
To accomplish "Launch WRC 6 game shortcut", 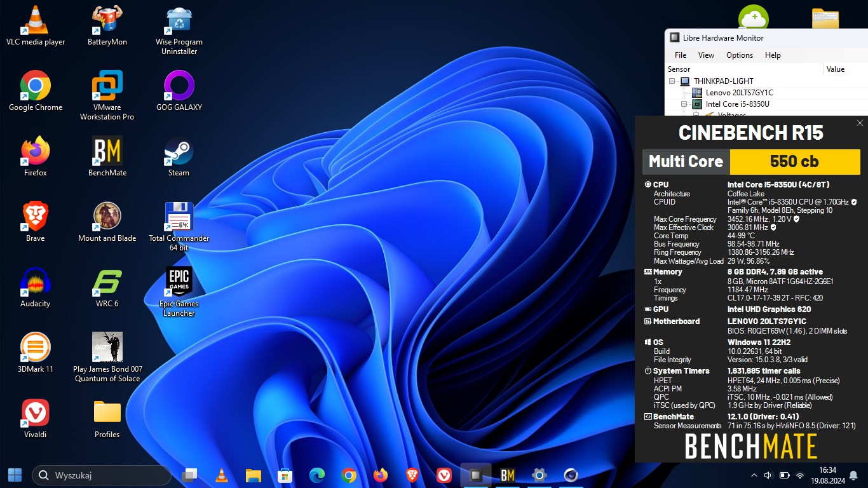I will pyautogui.click(x=107, y=287).
